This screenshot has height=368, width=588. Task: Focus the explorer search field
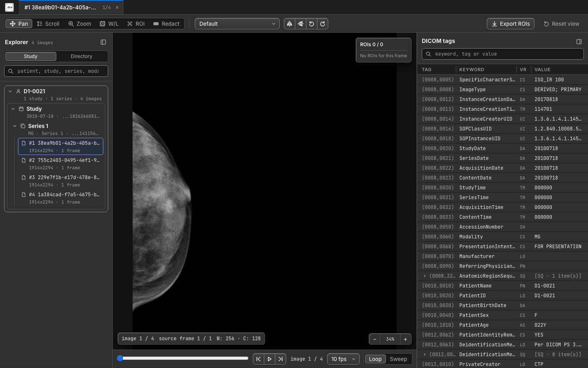(x=56, y=71)
